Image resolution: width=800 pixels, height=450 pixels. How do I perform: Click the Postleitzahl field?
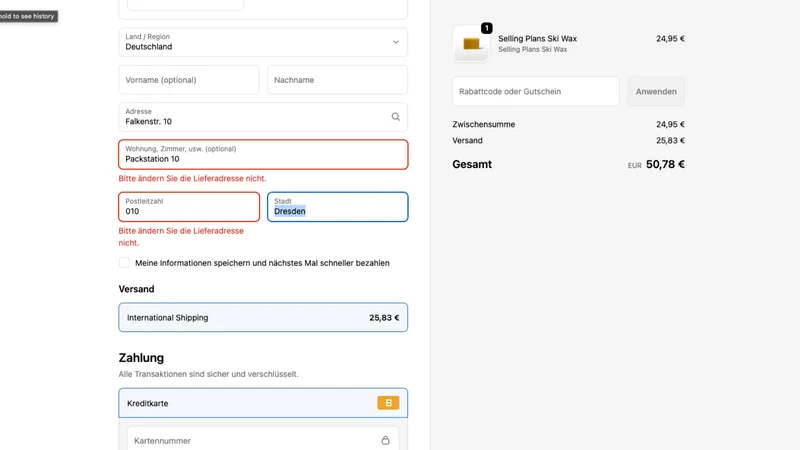pyautogui.click(x=189, y=207)
